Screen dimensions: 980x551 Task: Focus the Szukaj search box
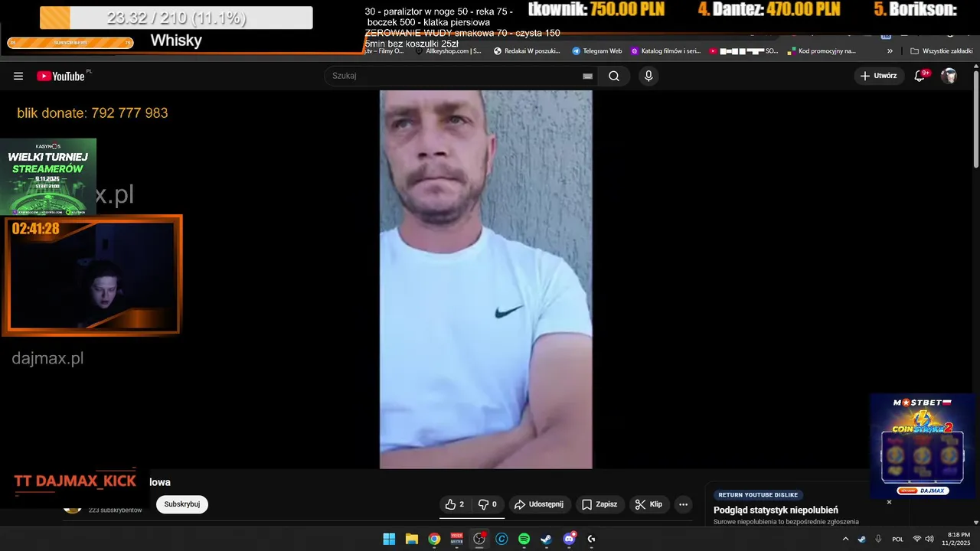456,76
